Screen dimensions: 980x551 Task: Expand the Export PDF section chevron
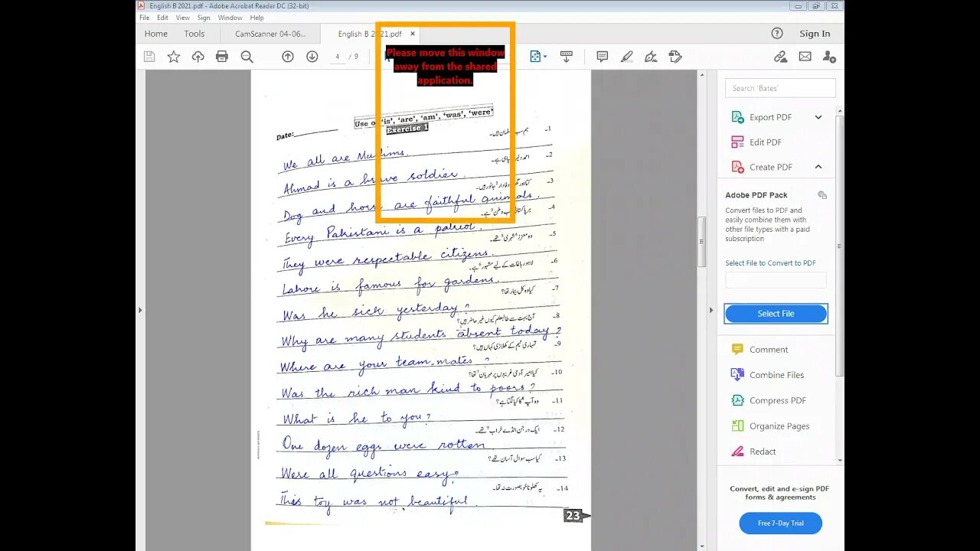[818, 117]
